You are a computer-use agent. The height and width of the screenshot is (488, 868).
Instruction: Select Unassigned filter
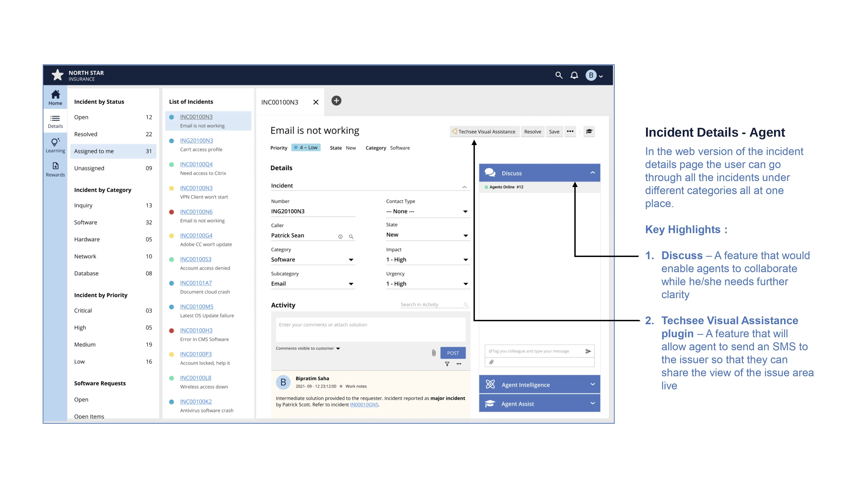tap(113, 168)
